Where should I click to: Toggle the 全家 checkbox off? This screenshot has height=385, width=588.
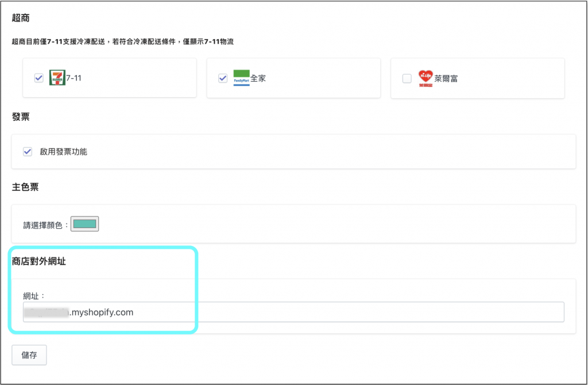pos(223,78)
